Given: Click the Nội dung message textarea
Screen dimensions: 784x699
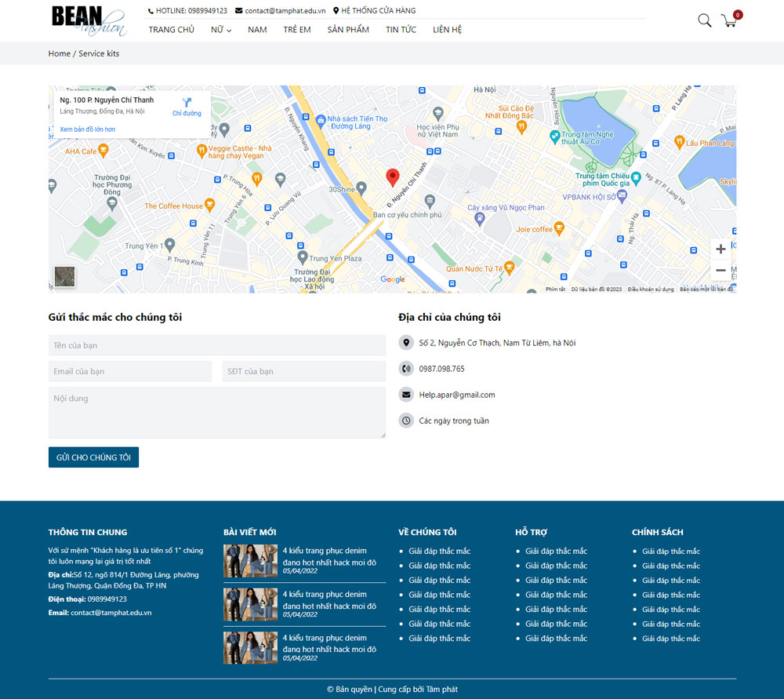Looking at the screenshot, I should coord(217,412).
